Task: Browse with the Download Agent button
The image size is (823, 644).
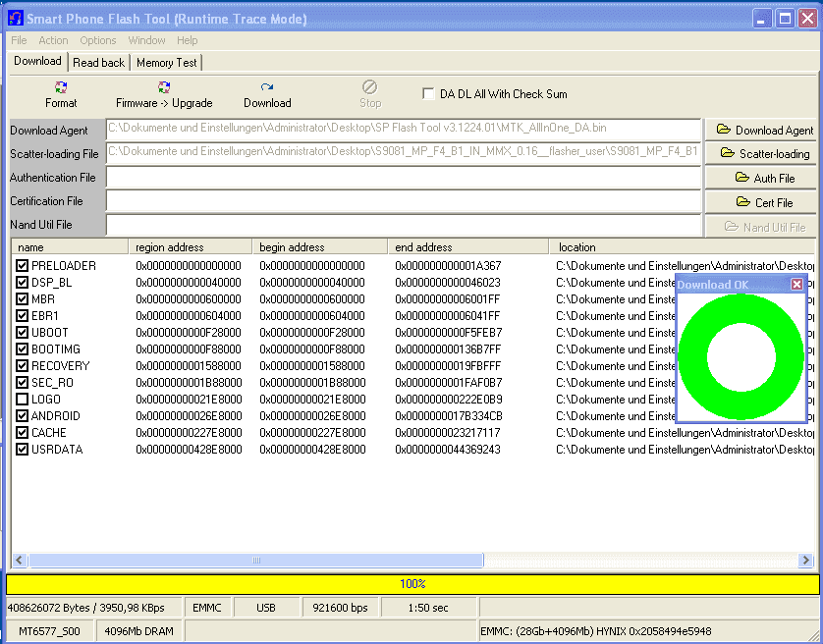Action: [760, 130]
